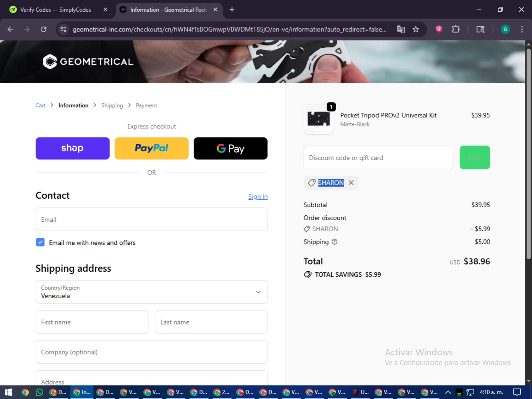
Task: Select the Information breadcrumb step
Action: [73, 105]
